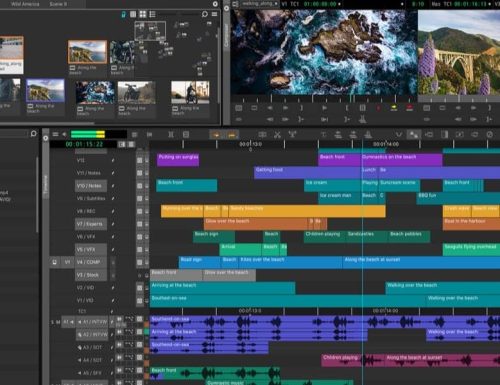This screenshot has width=500, height=385.
Task: Enable the yellow segment overwrite arrow
Action: point(216,135)
